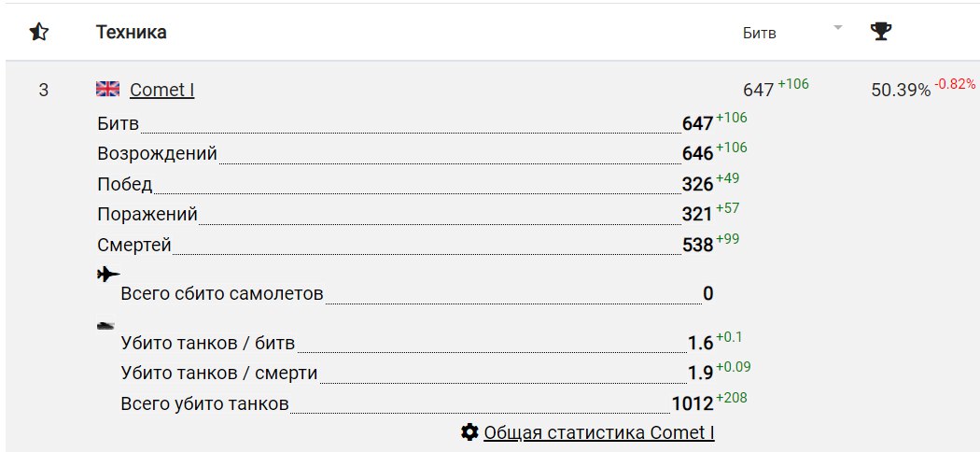The width and height of the screenshot is (980, 452).
Task: Click the Всего сбито самолетов row label
Action: [222, 294]
